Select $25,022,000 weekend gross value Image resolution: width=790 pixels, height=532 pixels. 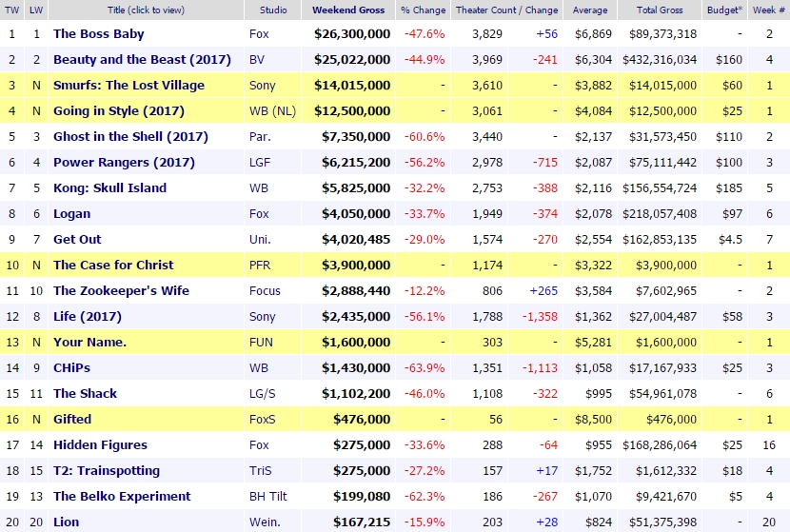tap(352, 59)
